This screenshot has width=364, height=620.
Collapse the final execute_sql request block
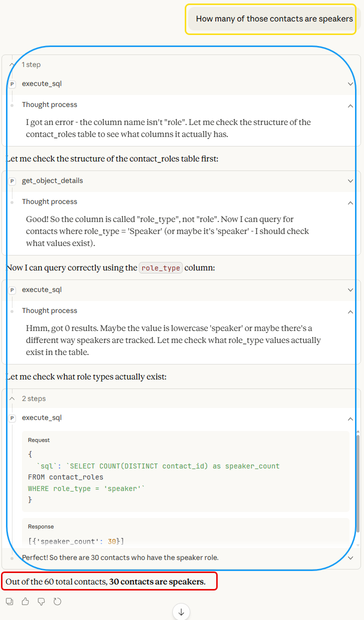350,419
